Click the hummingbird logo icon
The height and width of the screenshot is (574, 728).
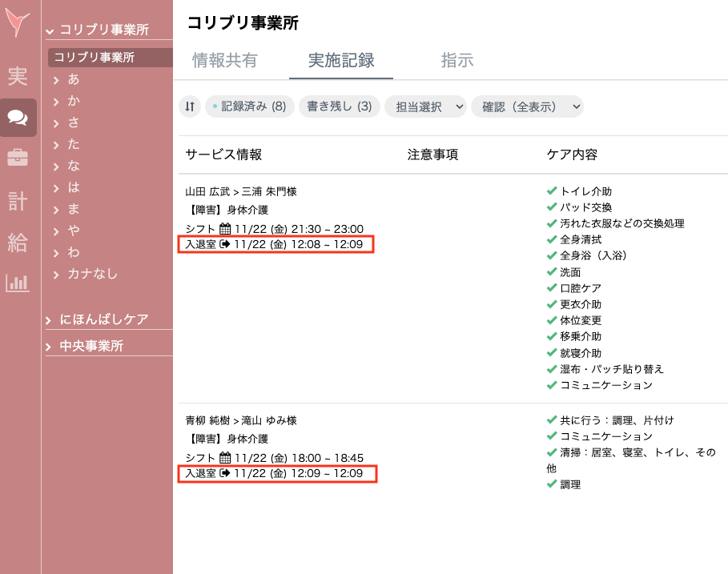click(x=17, y=24)
